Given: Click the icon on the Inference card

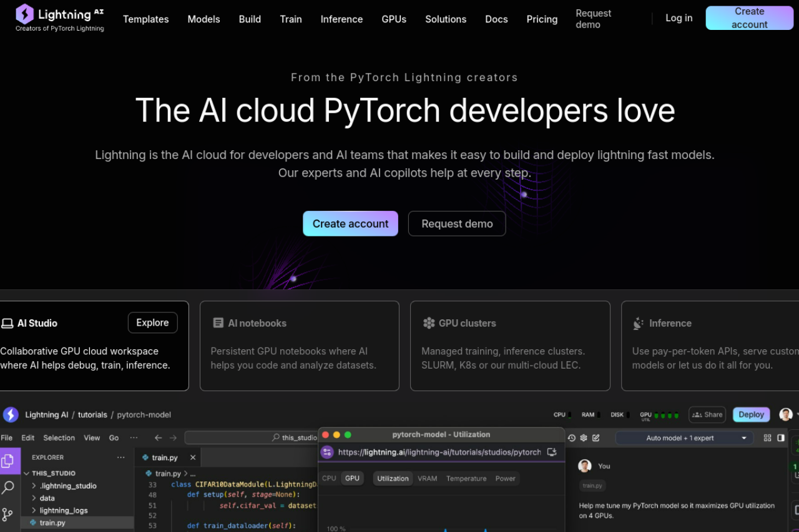Looking at the screenshot, I should point(638,323).
